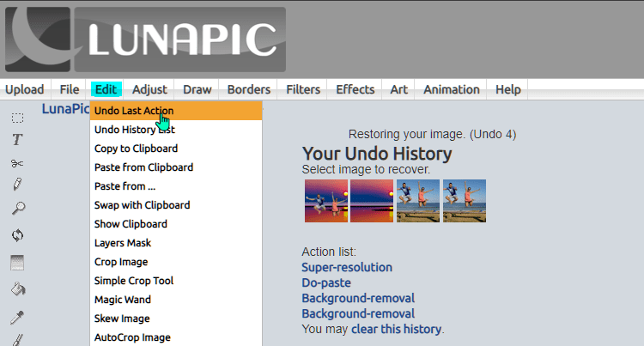644x346 pixels.
Task: Choose Undo Last Action
Action: pyautogui.click(x=176, y=111)
